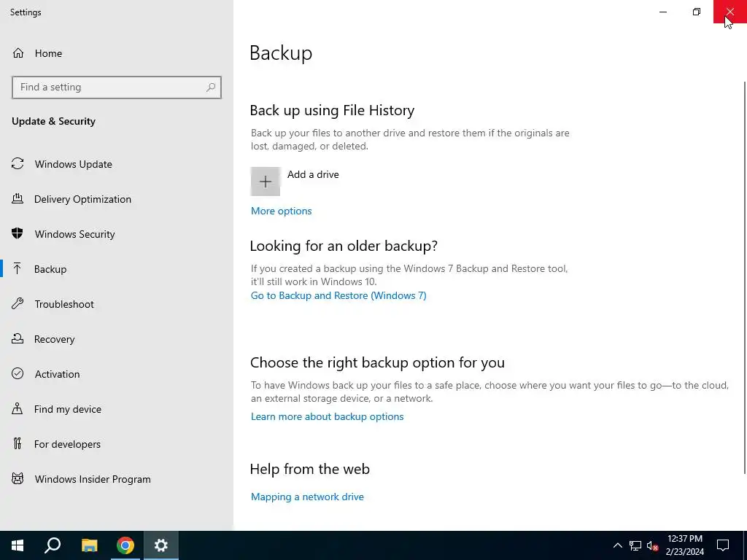Click the Activation checkmark circle icon

pyautogui.click(x=18, y=374)
